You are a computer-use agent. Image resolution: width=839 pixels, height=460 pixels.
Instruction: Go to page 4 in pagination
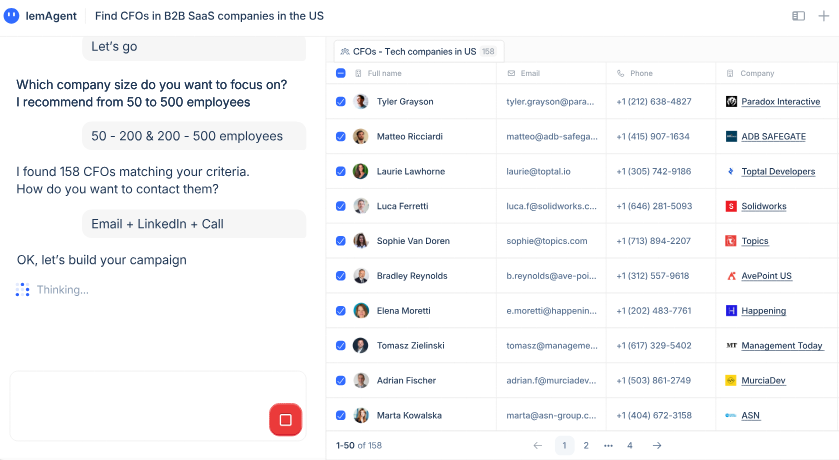pos(630,446)
